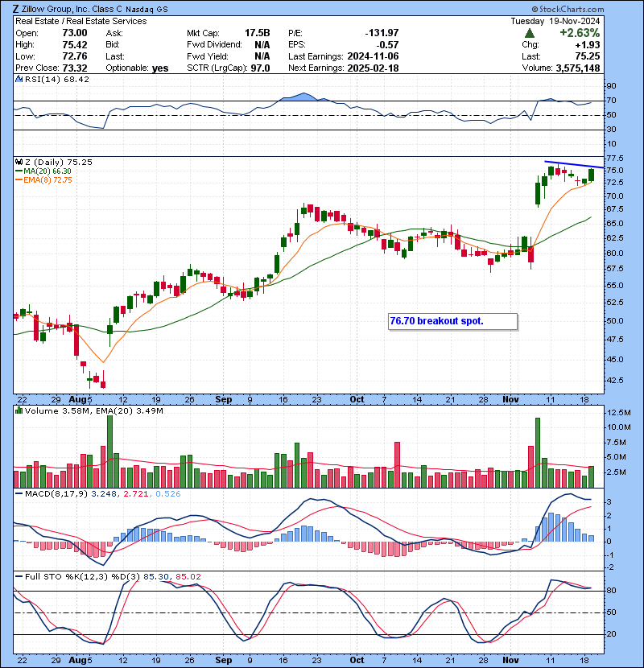
Task: Click the red stochastic %D value 85.02
Action: coord(188,576)
